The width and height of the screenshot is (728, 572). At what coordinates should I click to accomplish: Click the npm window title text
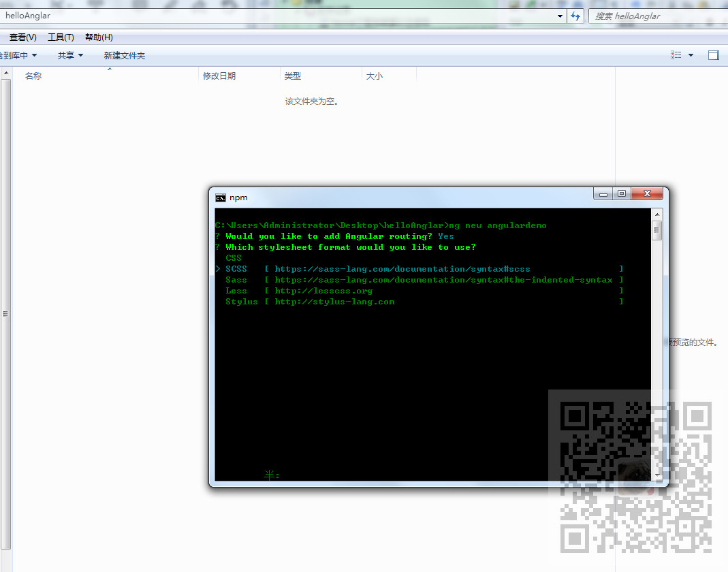point(238,197)
